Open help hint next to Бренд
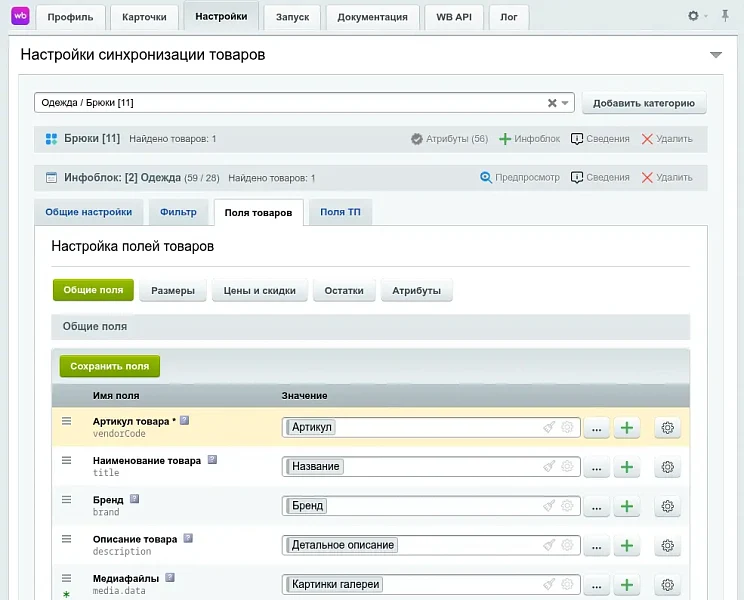744x600 pixels. pyautogui.click(x=134, y=499)
